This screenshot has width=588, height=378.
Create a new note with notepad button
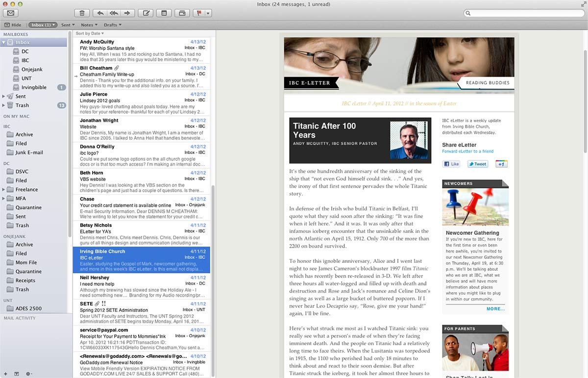tap(164, 13)
